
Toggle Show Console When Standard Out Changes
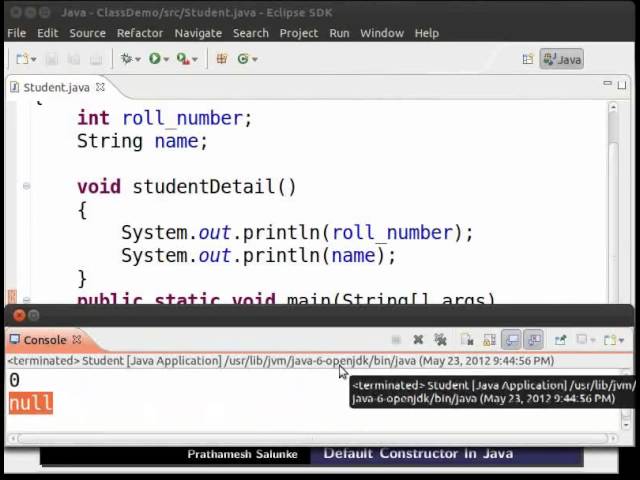[511, 340]
